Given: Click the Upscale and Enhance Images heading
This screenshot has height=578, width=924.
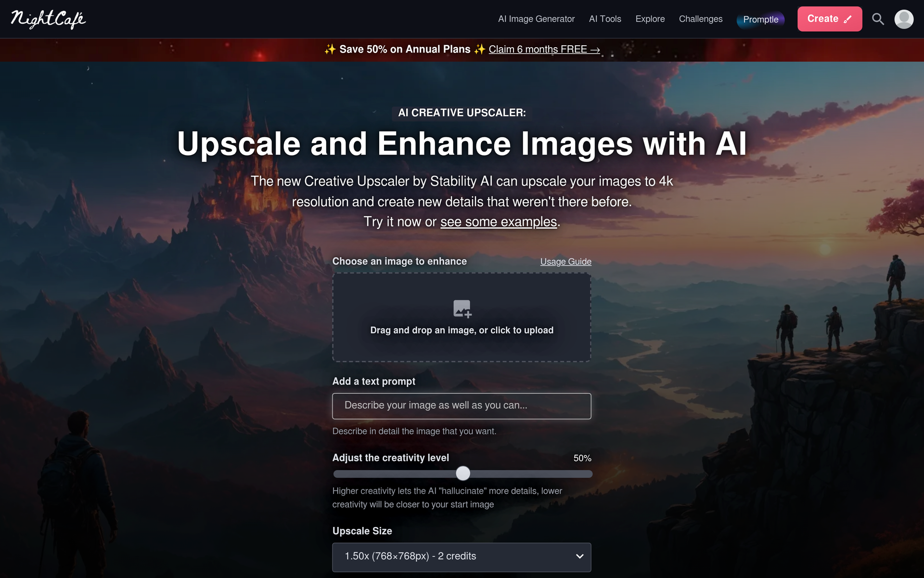Looking at the screenshot, I should click(x=462, y=144).
